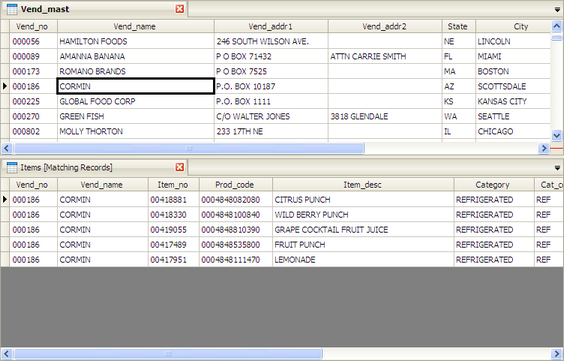This screenshot has height=361, width=564.
Task: Open the Items panel dropdown arrow
Action: 557,168
